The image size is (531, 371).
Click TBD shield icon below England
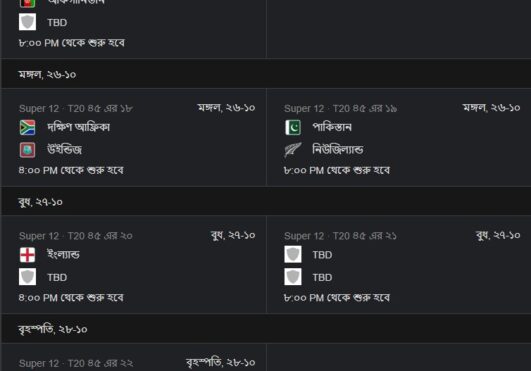[x=27, y=277]
